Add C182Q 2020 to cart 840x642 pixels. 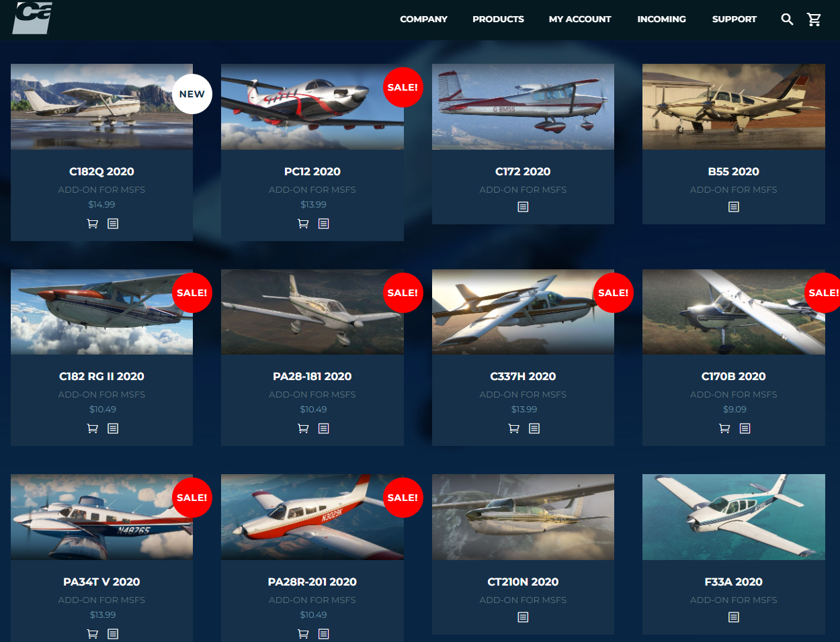click(x=93, y=224)
